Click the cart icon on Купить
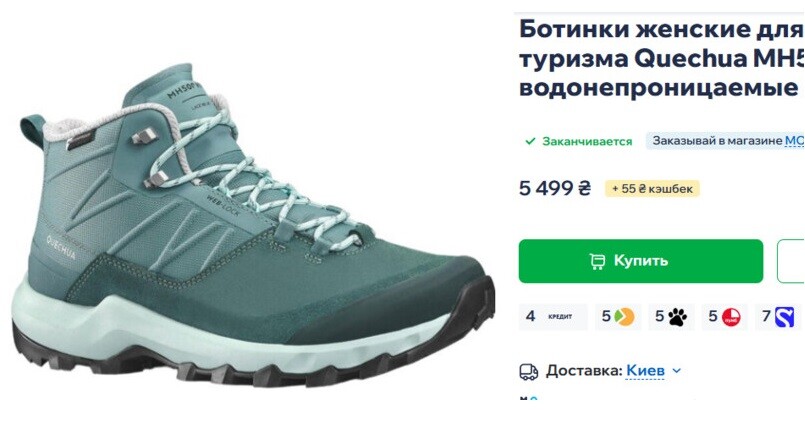The width and height of the screenshot is (805, 421). click(x=597, y=261)
